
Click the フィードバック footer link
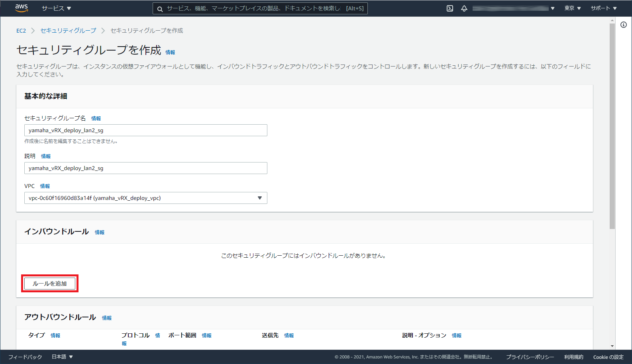(25, 357)
